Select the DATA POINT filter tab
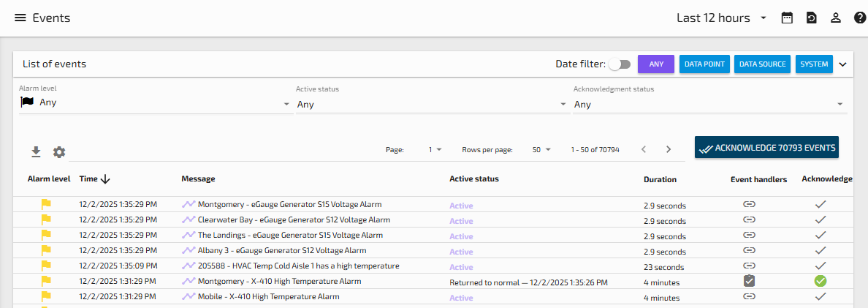This screenshot has height=308, width=868. pos(704,64)
